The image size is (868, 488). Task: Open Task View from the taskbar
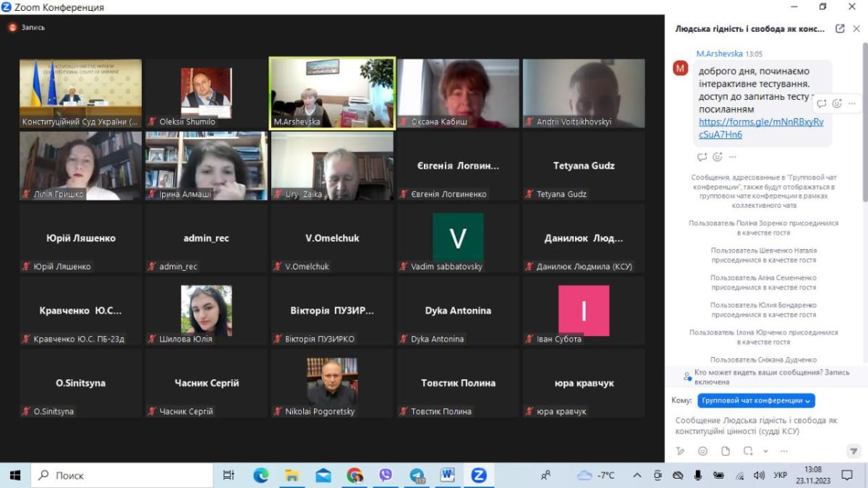(229, 475)
